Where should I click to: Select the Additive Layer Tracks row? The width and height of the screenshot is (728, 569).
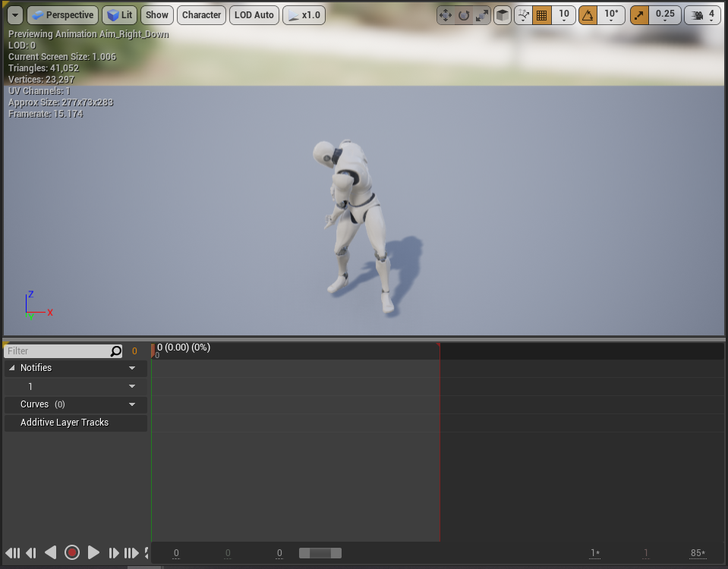point(76,423)
